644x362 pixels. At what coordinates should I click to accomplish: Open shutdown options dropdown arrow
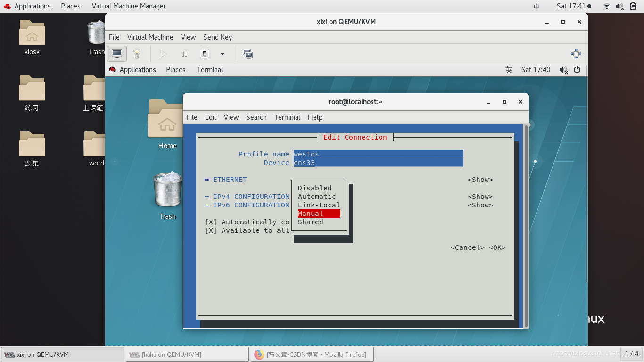pos(223,54)
